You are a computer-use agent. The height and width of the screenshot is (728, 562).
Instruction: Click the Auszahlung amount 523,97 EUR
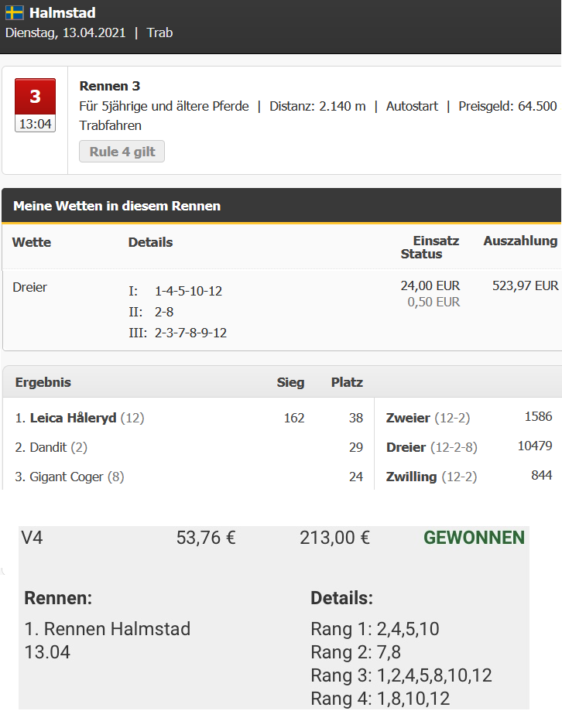click(x=525, y=285)
